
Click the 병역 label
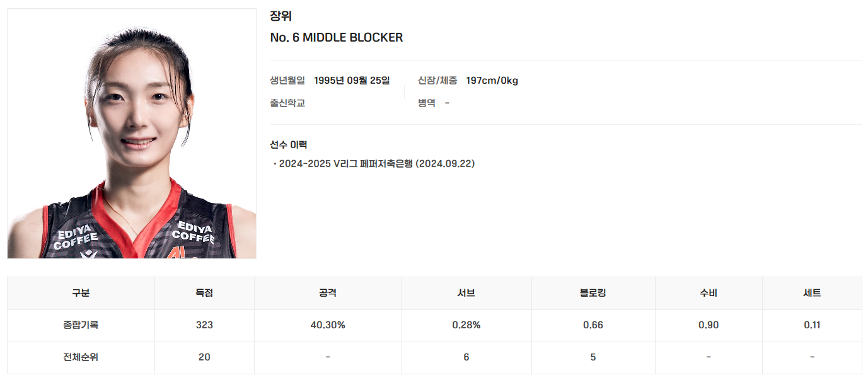point(427,103)
